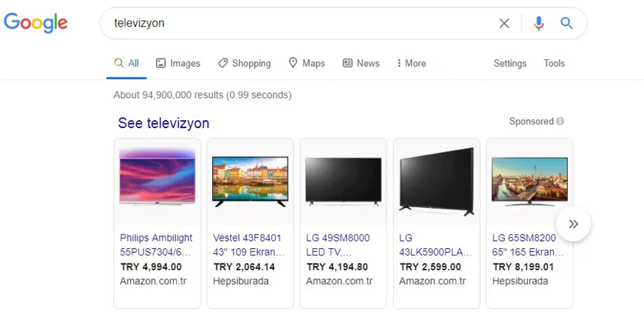644x312 pixels.
Task: Open the Philips Ambilight 55PUS7304 listing
Action: (x=157, y=245)
